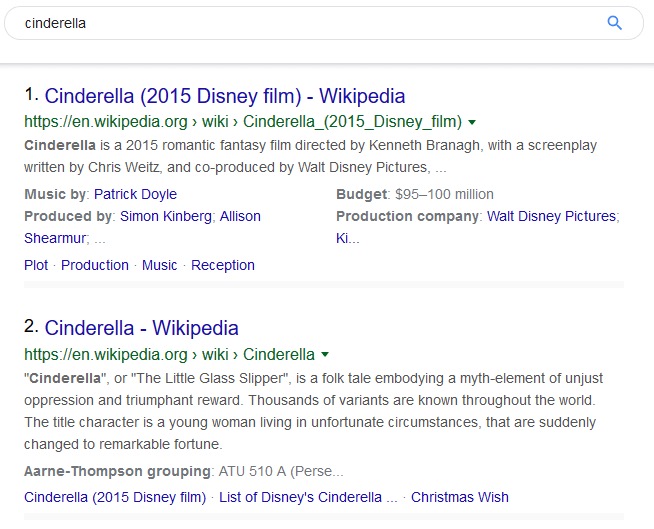Open the Patrick Doyle link

[135, 194]
